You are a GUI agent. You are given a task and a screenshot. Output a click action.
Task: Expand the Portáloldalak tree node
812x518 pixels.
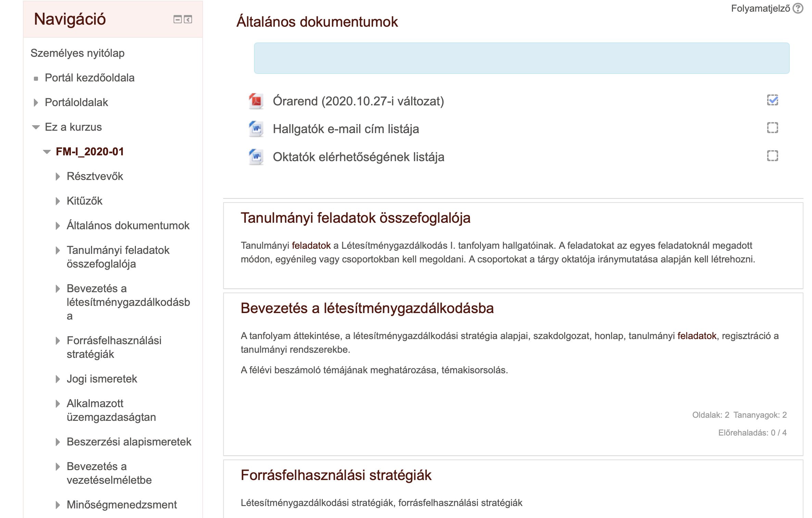click(x=36, y=103)
